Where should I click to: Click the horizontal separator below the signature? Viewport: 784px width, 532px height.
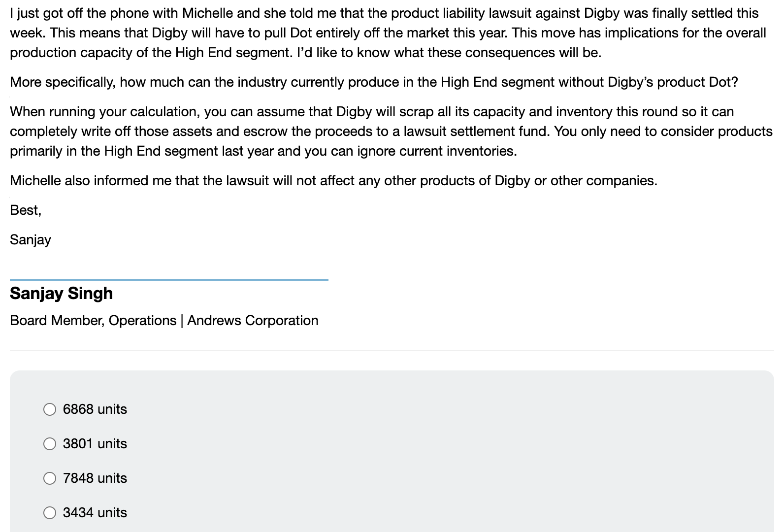pos(392,349)
